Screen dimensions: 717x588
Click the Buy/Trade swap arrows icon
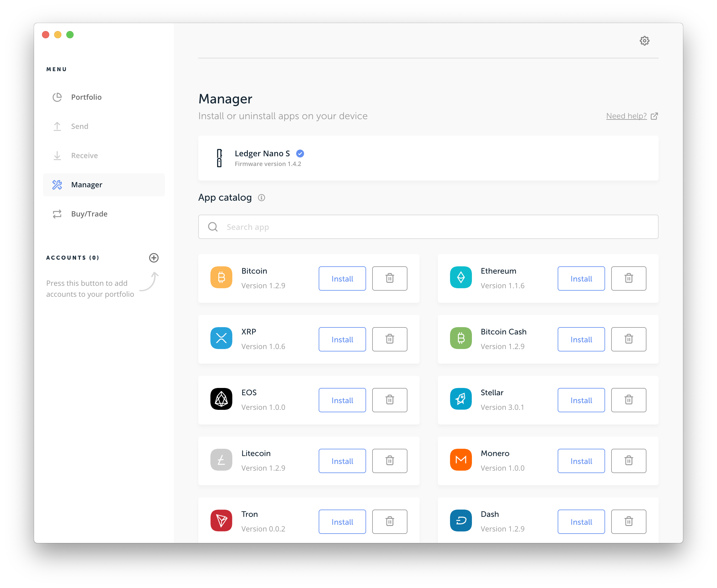[57, 214]
